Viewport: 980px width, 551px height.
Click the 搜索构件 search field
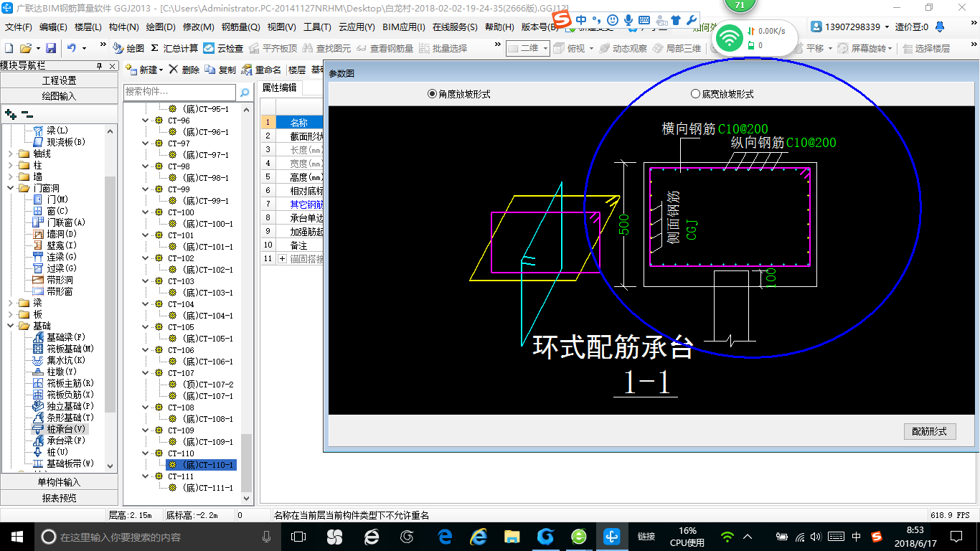pos(179,92)
